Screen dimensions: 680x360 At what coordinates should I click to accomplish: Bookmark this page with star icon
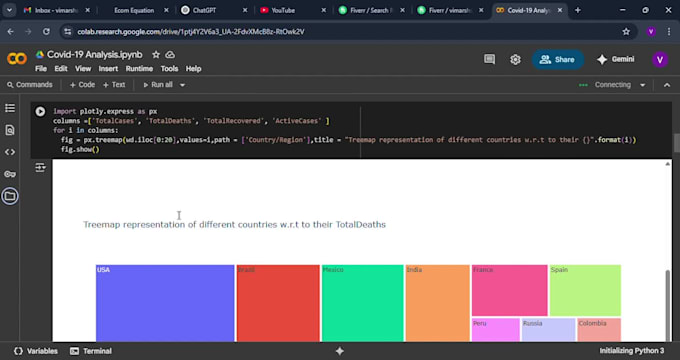(626, 32)
